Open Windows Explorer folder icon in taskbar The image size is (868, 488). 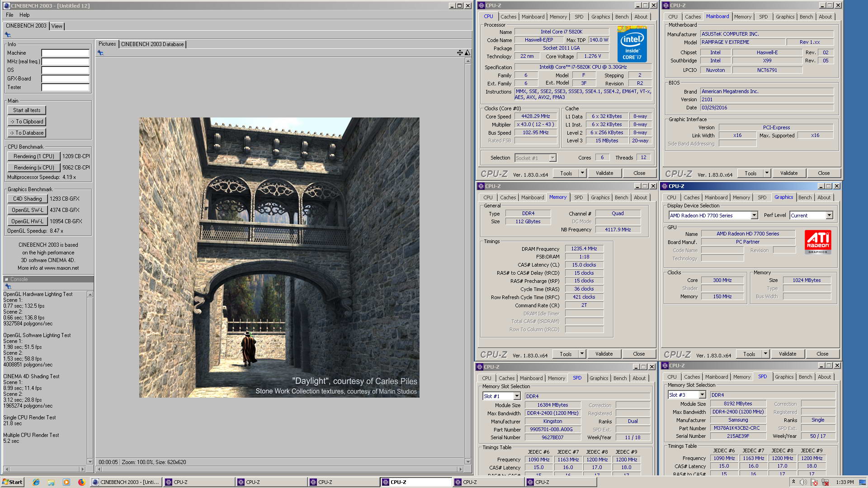[x=51, y=482]
